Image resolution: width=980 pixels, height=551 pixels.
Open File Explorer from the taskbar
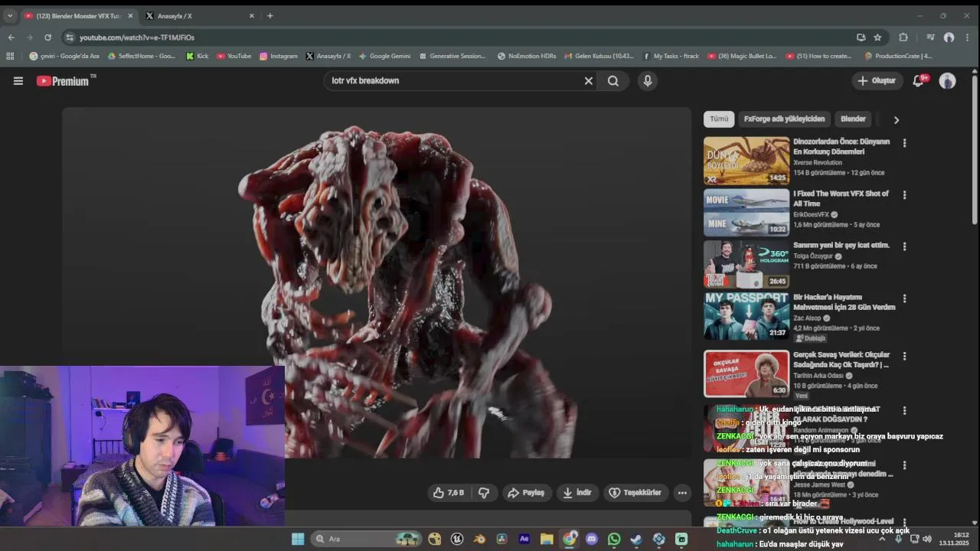[546, 539]
